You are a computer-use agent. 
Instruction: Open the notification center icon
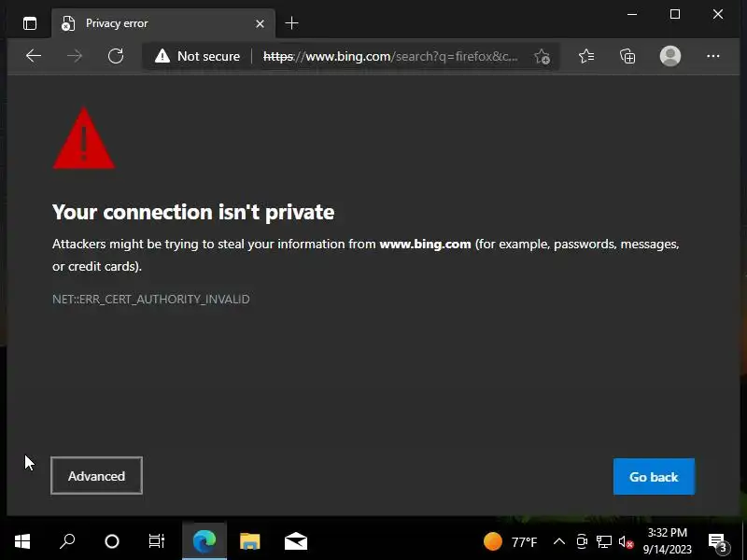pyautogui.click(x=718, y=542)
